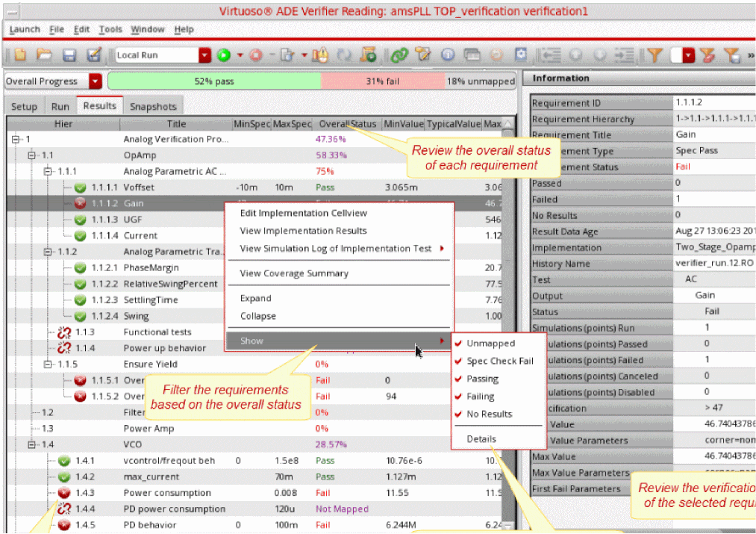Show hidden toolbar items via overflow chevron
The width and height of the screenshot is (756, 534).
[751, 55]
